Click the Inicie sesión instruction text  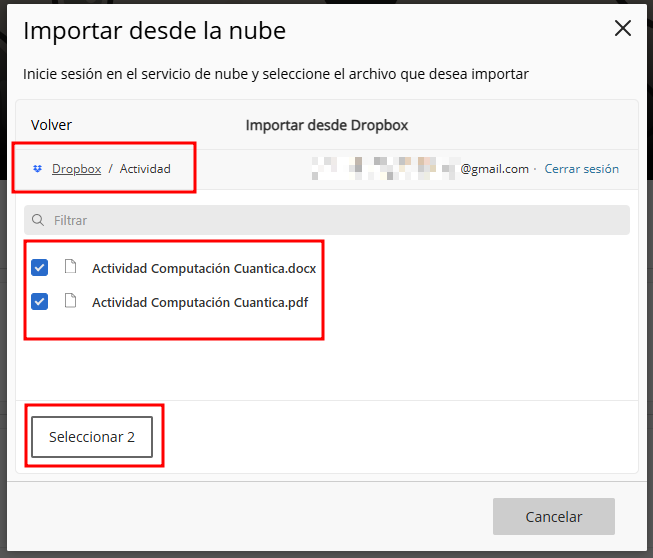275,74
